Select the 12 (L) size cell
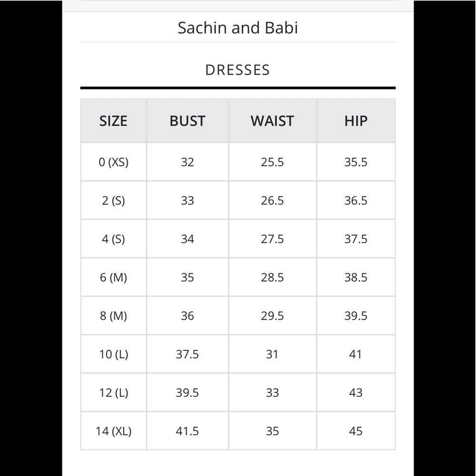 [114, 393]
